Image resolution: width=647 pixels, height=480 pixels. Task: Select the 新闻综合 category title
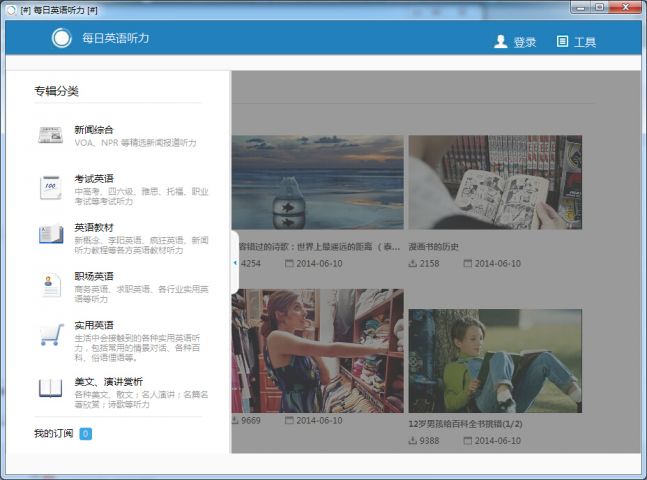pos(94,130)
